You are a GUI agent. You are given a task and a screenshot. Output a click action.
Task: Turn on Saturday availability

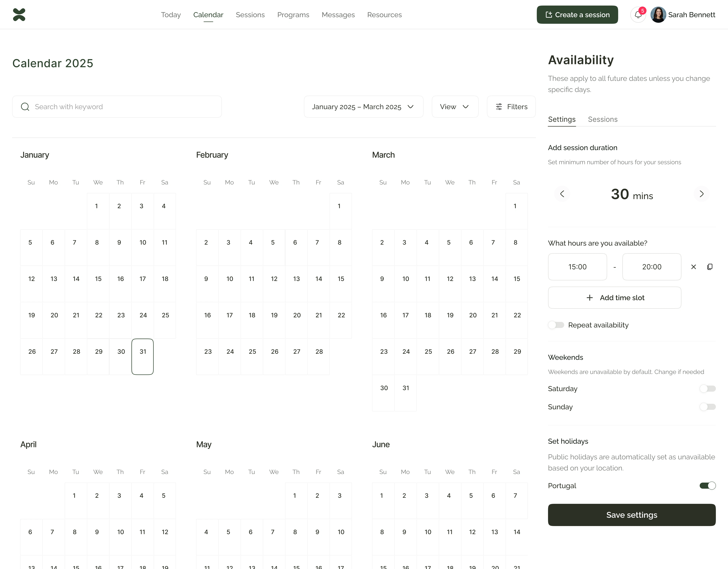(x=707, y=388)
